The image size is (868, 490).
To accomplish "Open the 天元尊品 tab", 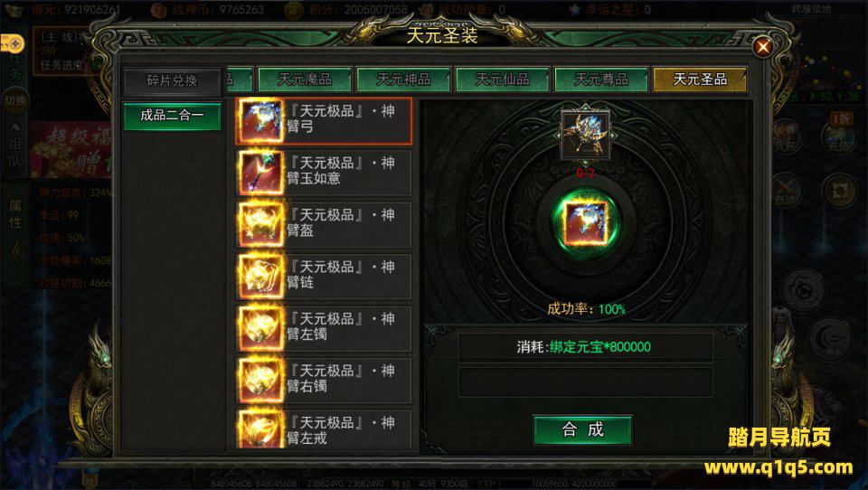I will 601,80.
